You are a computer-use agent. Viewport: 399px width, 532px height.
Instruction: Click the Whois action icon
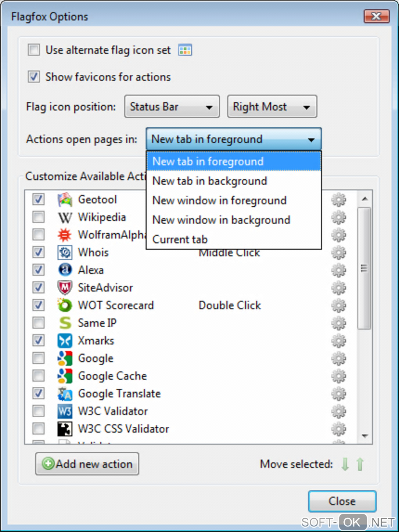65,252
